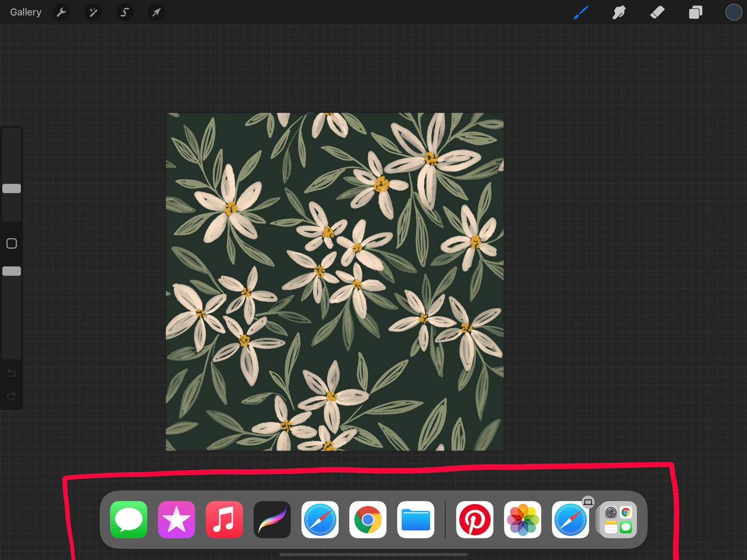Open the Layers panel
The height and width of the screenshot is (560, 747).
pyautogui.click(x=695, y=12)
